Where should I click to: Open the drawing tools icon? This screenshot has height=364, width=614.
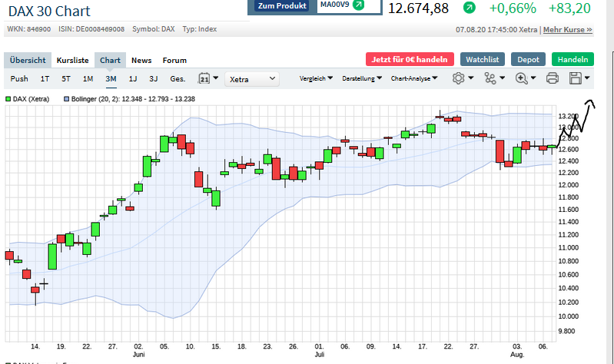pos(490,78)
